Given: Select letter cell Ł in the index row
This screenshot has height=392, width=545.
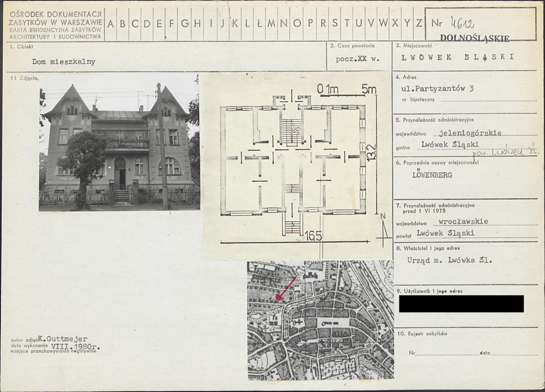Looking at the screenshot, I should coord(259,23).
